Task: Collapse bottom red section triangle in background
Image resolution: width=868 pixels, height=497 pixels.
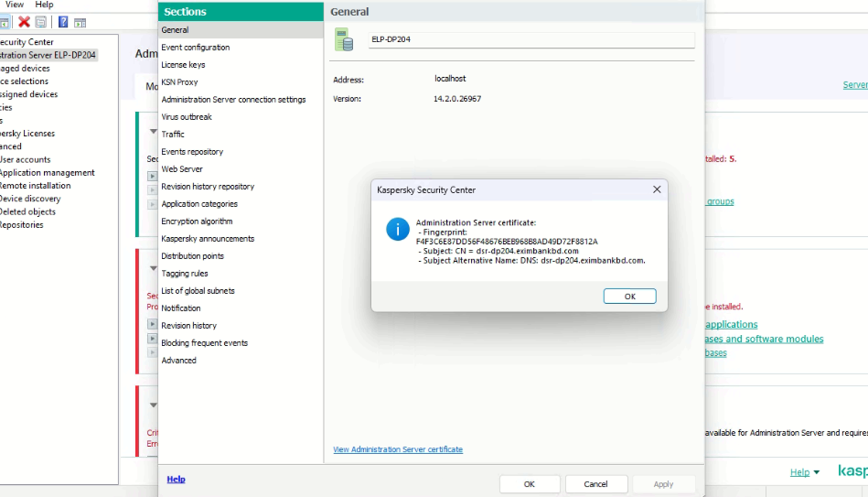Action: click(x=153, y=405)
